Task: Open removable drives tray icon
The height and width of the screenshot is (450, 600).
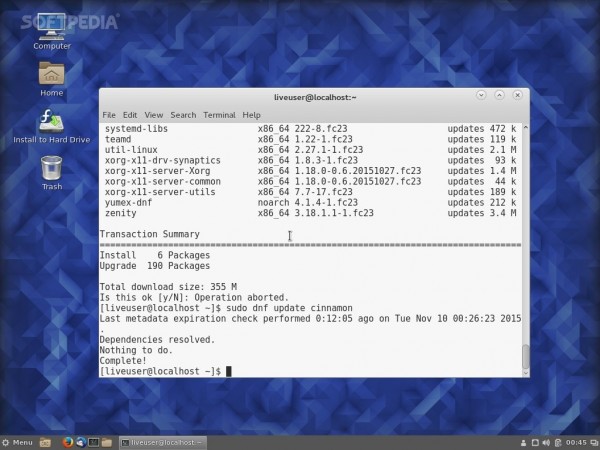Action: [535, 443]
